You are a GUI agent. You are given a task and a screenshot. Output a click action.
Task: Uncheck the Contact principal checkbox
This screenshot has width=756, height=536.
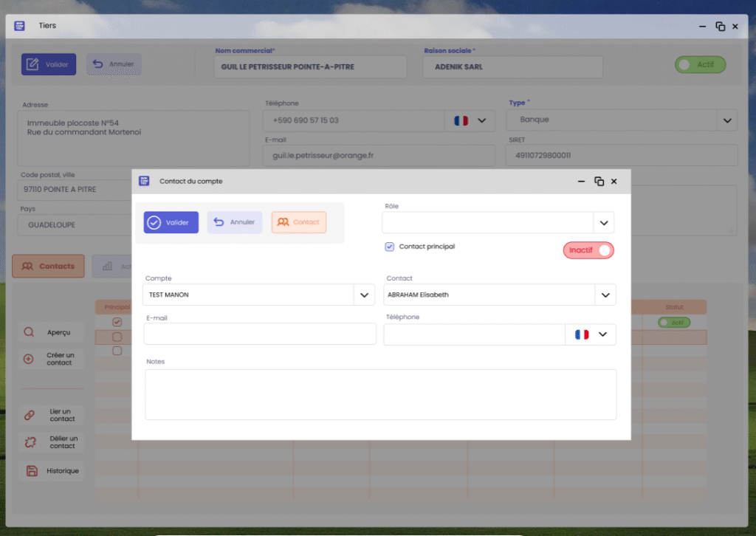(389, 247)
